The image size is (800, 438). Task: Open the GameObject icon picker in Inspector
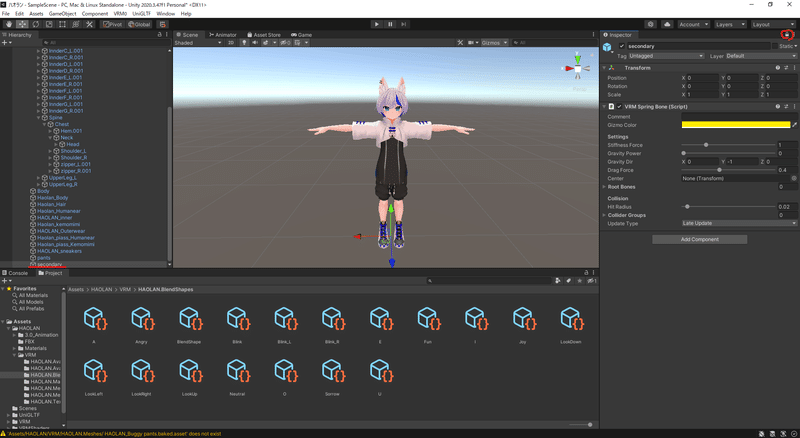point(607,47)
